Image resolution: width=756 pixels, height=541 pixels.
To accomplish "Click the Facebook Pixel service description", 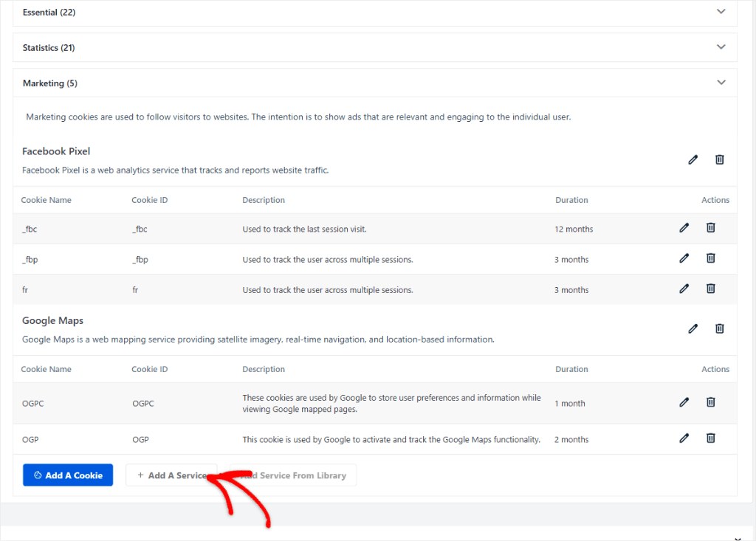I will (x=176, y=170).
